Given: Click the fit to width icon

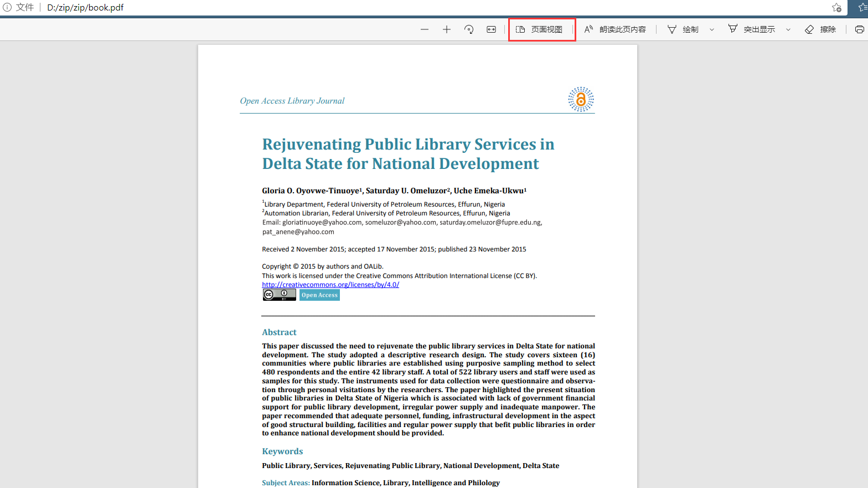Looking at the screenshot, I should tap(491, 29).
